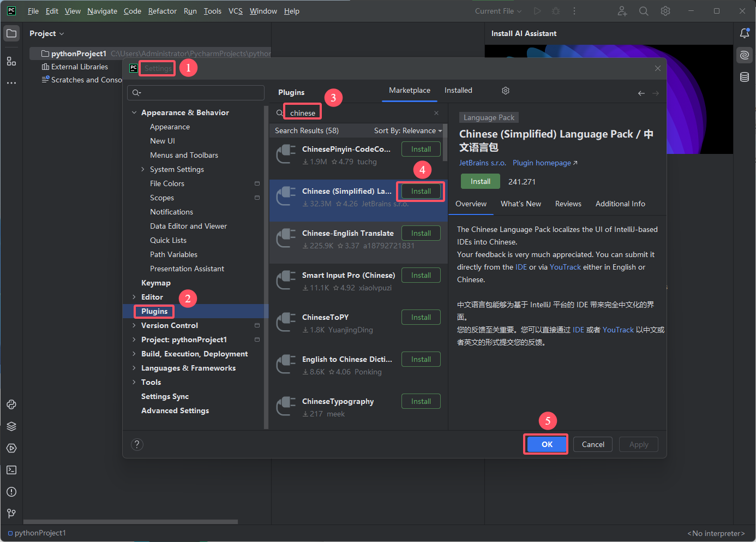Install Chinese-English Translate plugin
The height and width of the screenshot is (542, 756).
point(421,233)
